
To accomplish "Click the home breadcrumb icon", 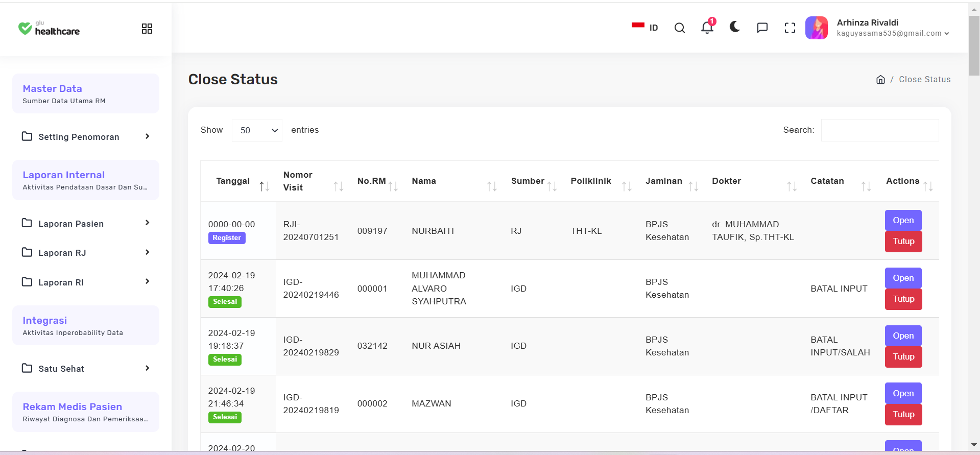I will [x=880, y=80].
